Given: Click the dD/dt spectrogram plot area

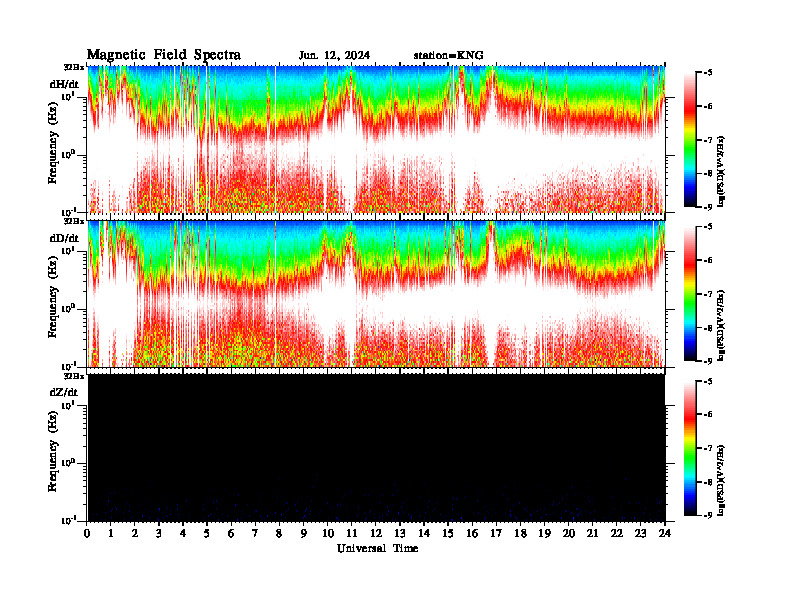Looking at the screenshot, I should [x=376, y=294].
